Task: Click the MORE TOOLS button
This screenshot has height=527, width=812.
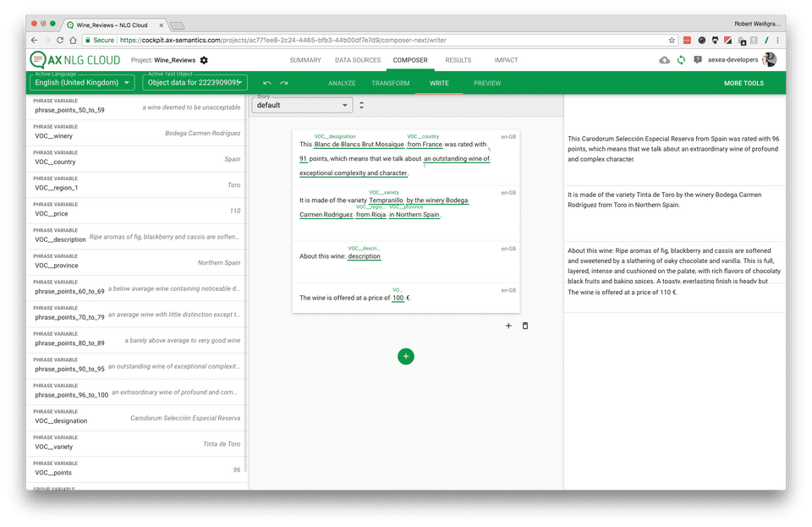Action: point(743,83)
